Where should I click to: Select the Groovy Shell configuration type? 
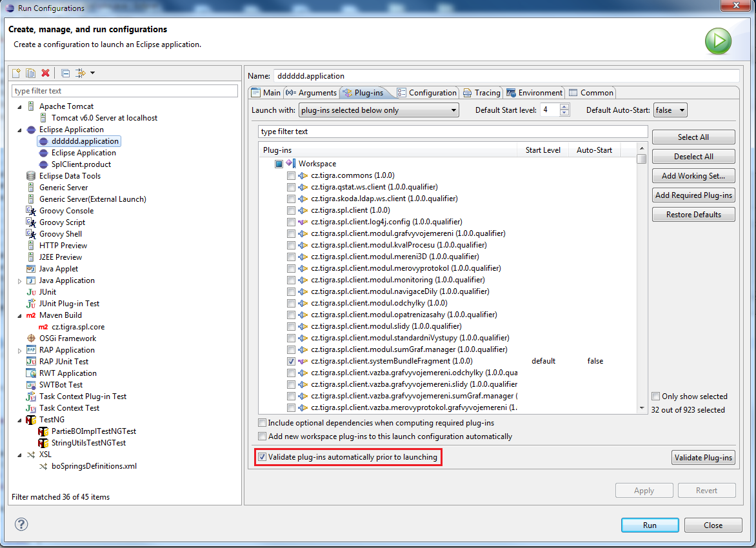tap(60, 234)
